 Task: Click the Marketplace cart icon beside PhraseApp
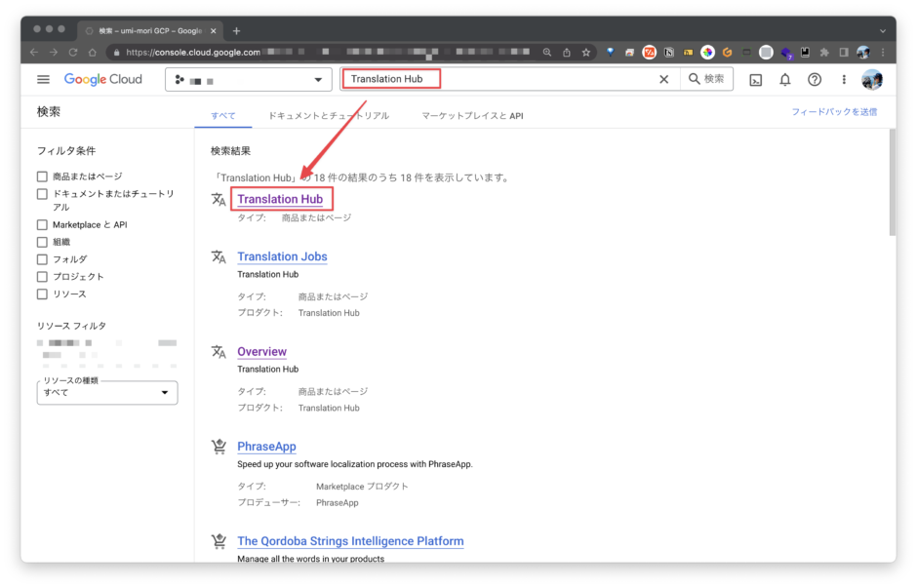219,446
